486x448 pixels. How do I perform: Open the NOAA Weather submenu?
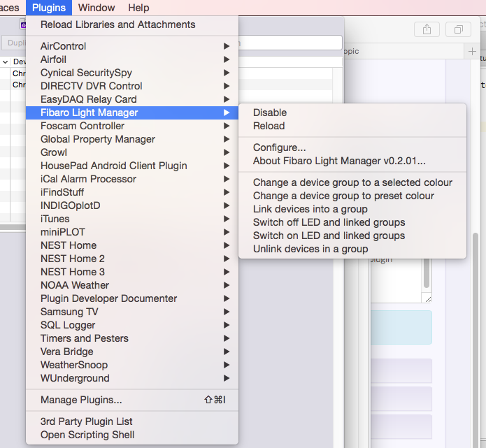[132, 285]
